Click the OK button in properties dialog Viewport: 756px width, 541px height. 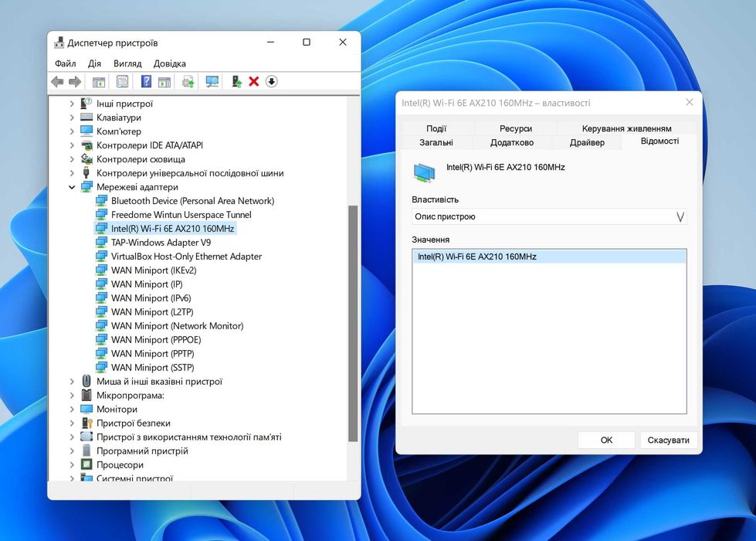click(606, 440)
